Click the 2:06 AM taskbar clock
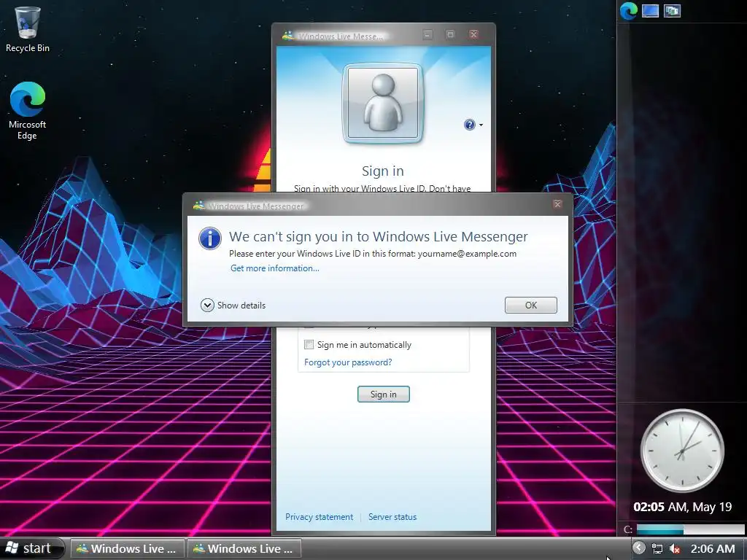The height and width of the screenshot is (560, 747). point(713,548)
